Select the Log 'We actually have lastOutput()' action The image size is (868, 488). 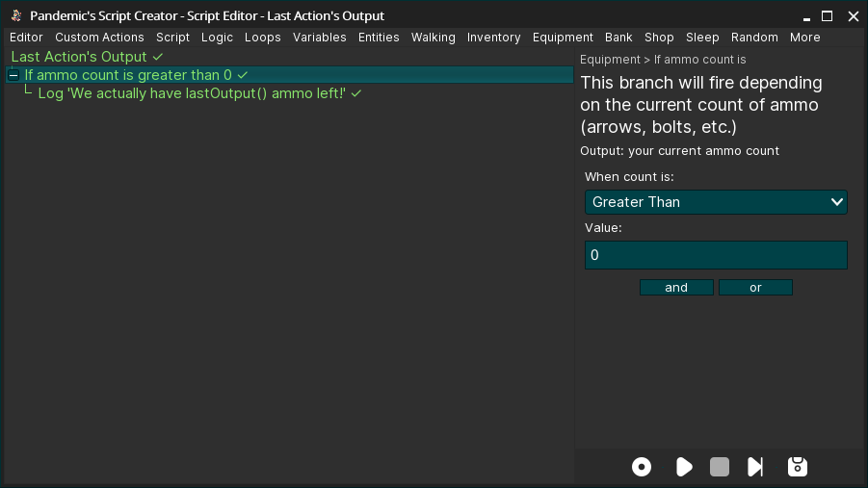(191, 93)
